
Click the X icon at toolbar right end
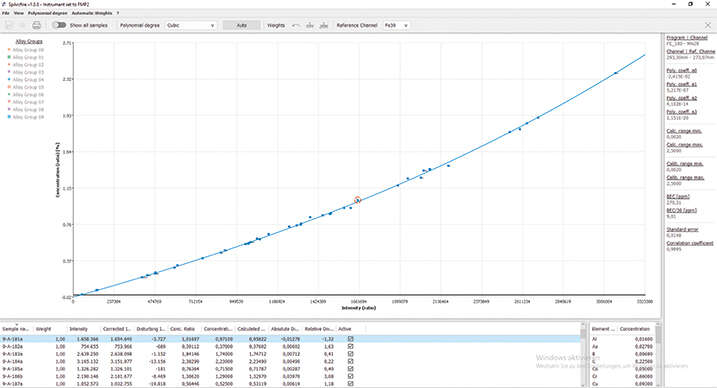tap(708, 25)
